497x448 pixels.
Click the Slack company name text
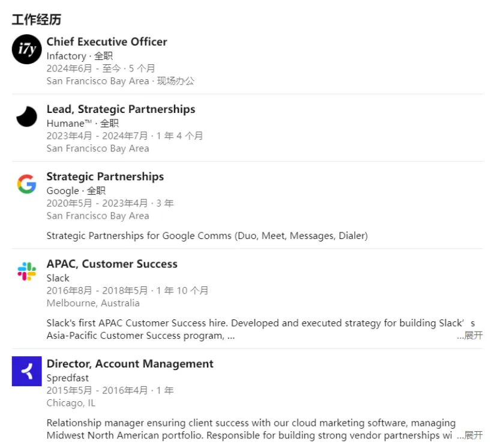(58, 278)
